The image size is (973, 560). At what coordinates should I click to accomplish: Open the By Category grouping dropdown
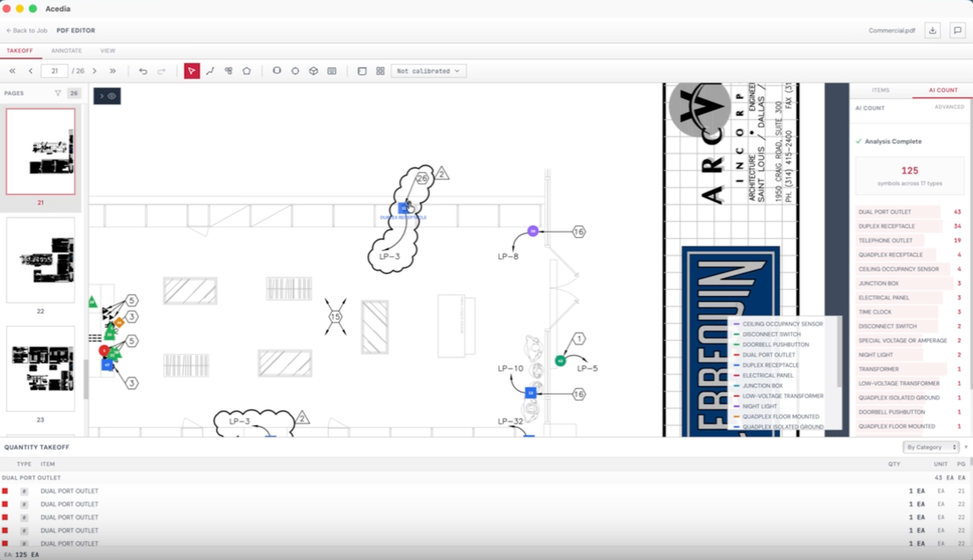[932, 447]
